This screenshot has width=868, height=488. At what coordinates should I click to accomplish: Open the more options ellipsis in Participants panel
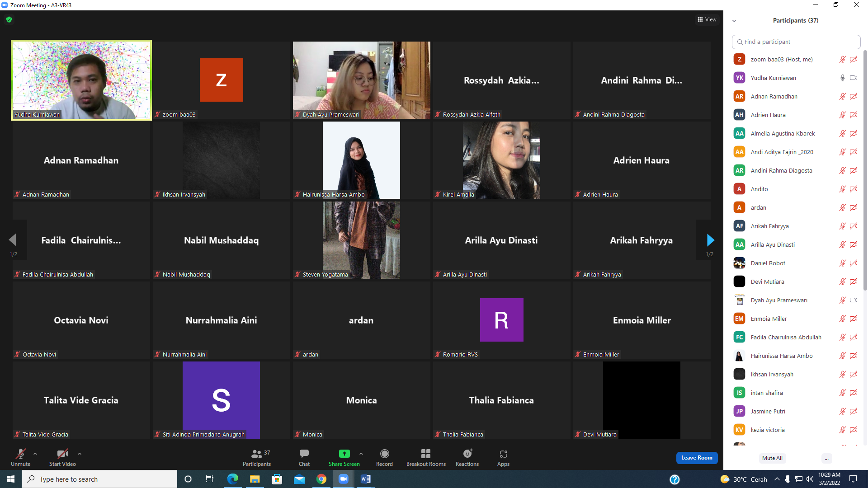(826, 458)
